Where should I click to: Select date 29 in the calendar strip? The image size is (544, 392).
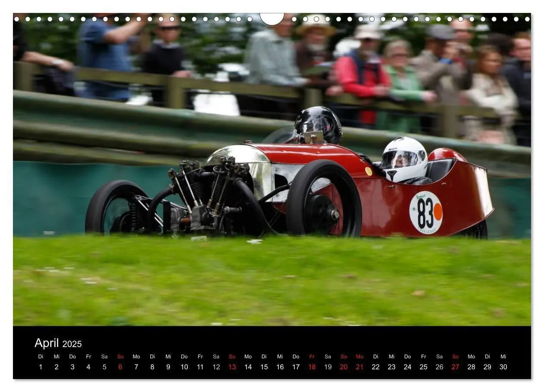coord(487,367)
